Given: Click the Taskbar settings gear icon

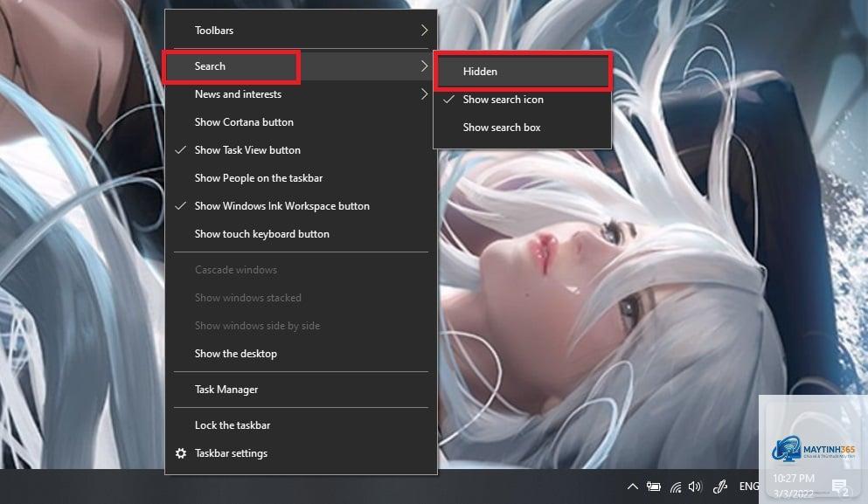Looking at the screenshot, I should coord(180,453).
